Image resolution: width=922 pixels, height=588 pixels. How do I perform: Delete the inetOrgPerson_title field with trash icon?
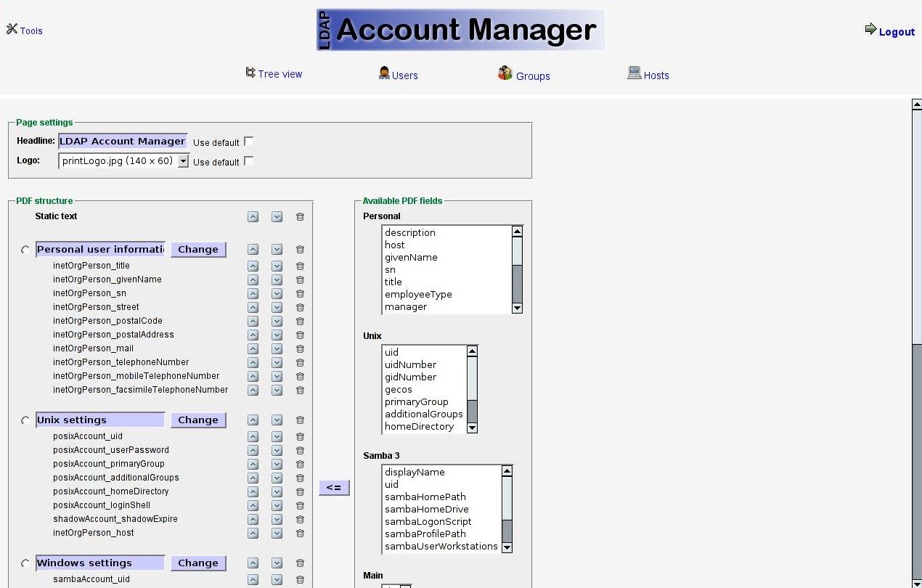coord(300,266)
